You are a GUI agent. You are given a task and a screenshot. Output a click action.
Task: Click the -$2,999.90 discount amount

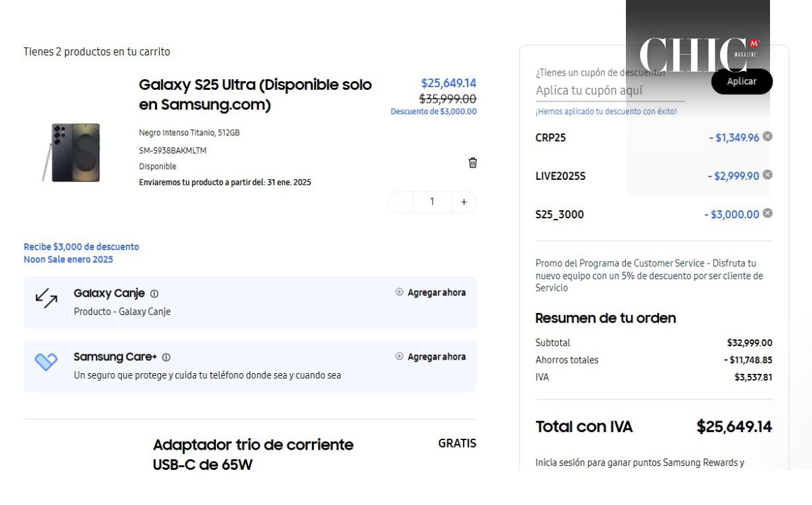click(x=734, y=176)
